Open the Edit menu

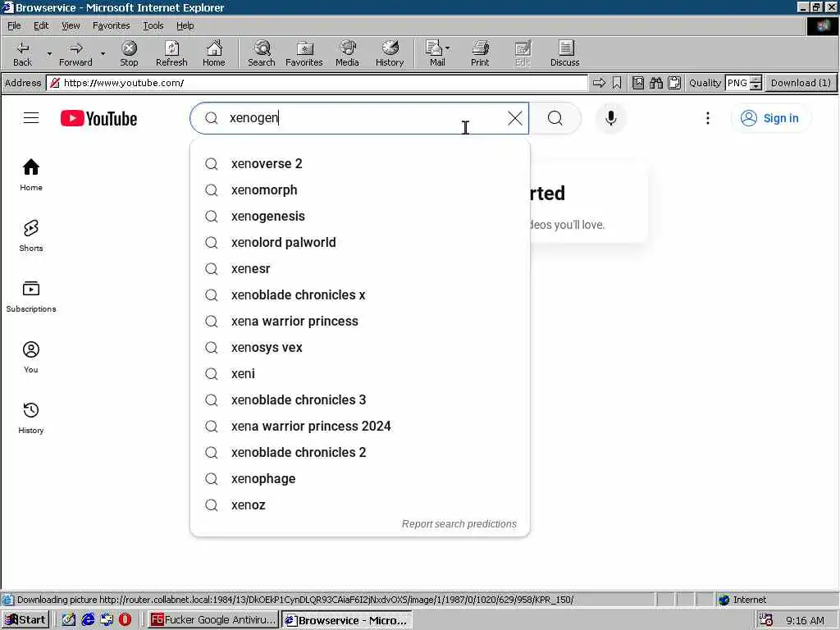41,25
